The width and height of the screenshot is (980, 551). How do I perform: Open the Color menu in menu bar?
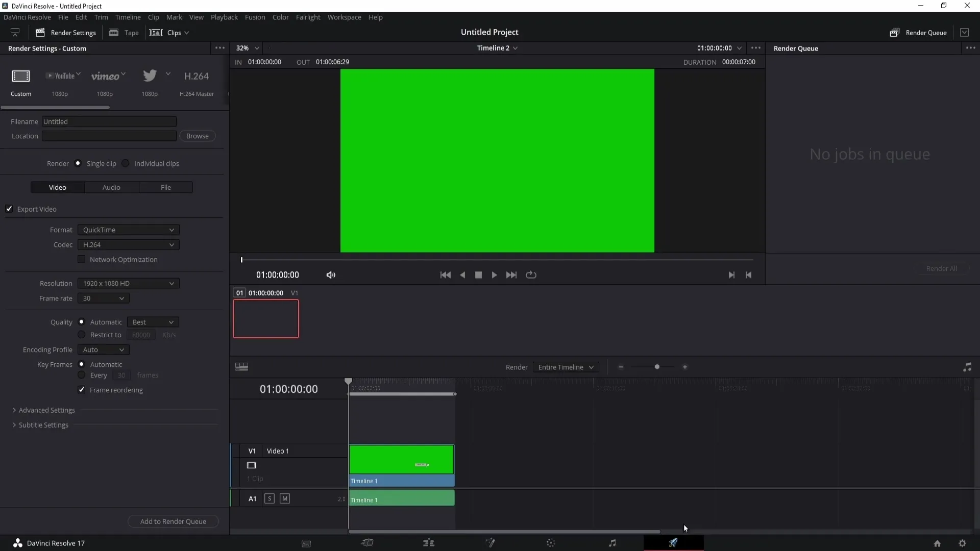(x=281, y=17)
